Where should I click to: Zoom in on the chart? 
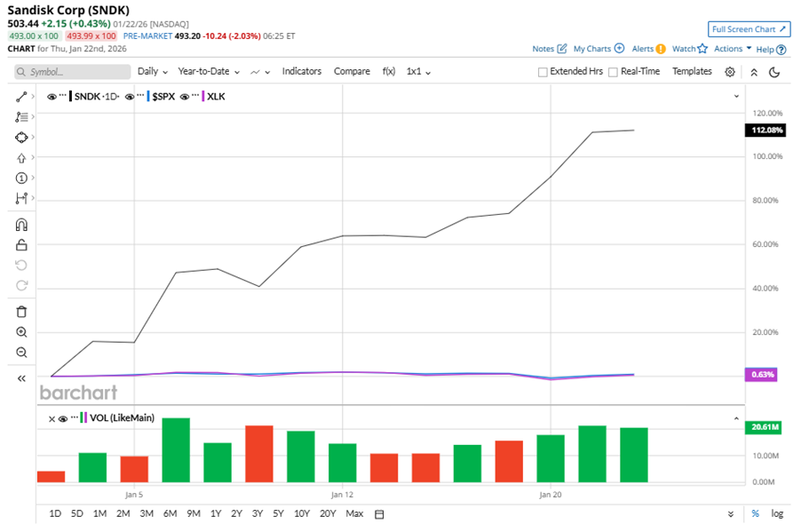click(x=21, y=332)
